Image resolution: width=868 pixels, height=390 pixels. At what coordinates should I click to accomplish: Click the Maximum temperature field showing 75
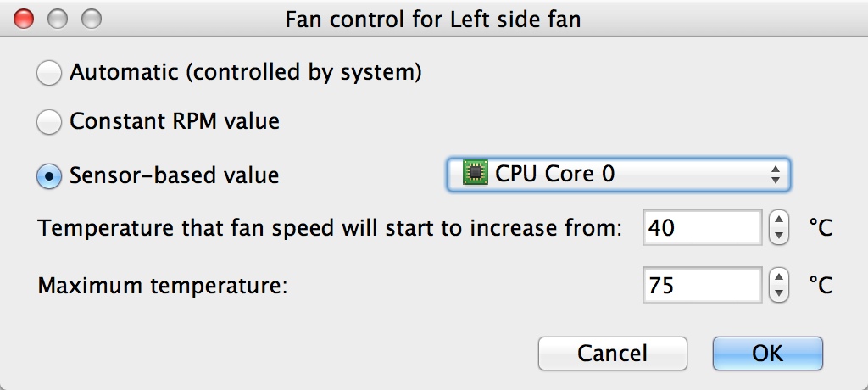point(702,286)
